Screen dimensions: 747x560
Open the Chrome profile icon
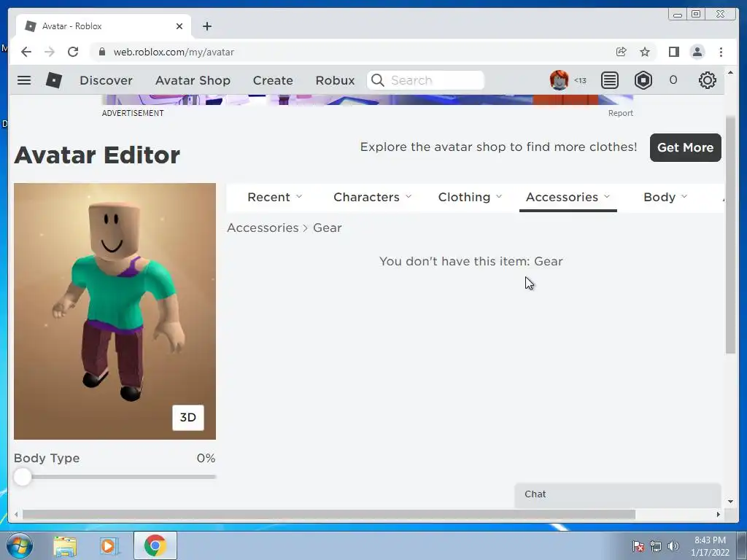[x=697, y=52]
